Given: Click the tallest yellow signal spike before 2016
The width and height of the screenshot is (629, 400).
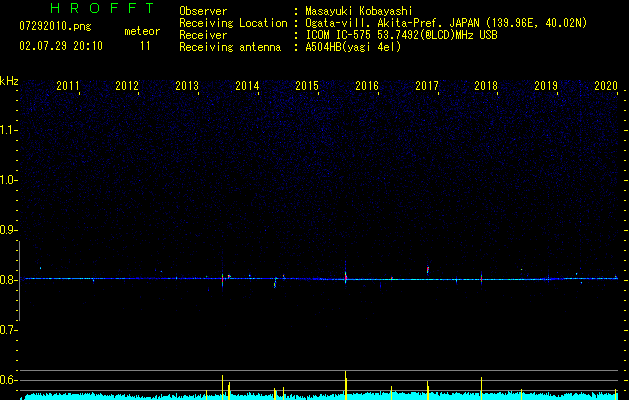Looking at the screenshot, I should pos(345,385).
